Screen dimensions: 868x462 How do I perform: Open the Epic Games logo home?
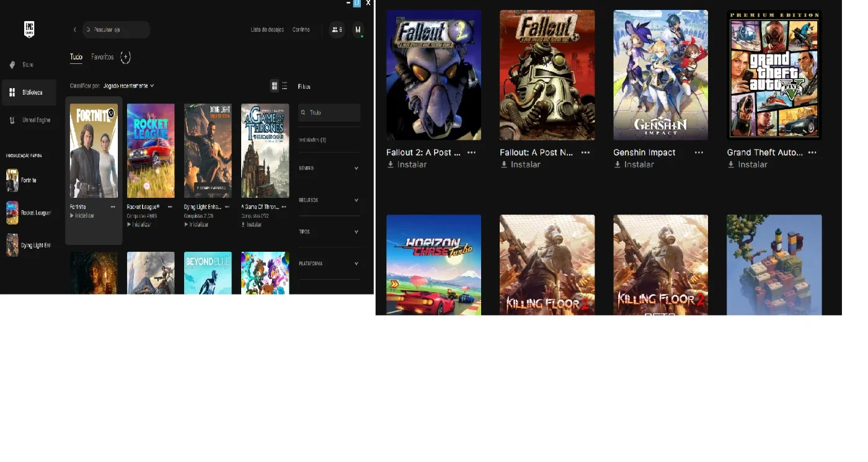29,29
